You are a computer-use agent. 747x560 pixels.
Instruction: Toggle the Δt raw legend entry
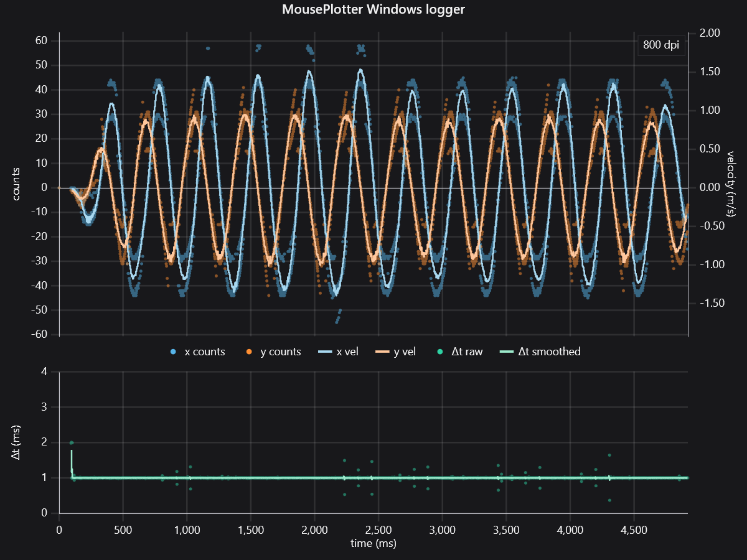[x=459, y=352]
